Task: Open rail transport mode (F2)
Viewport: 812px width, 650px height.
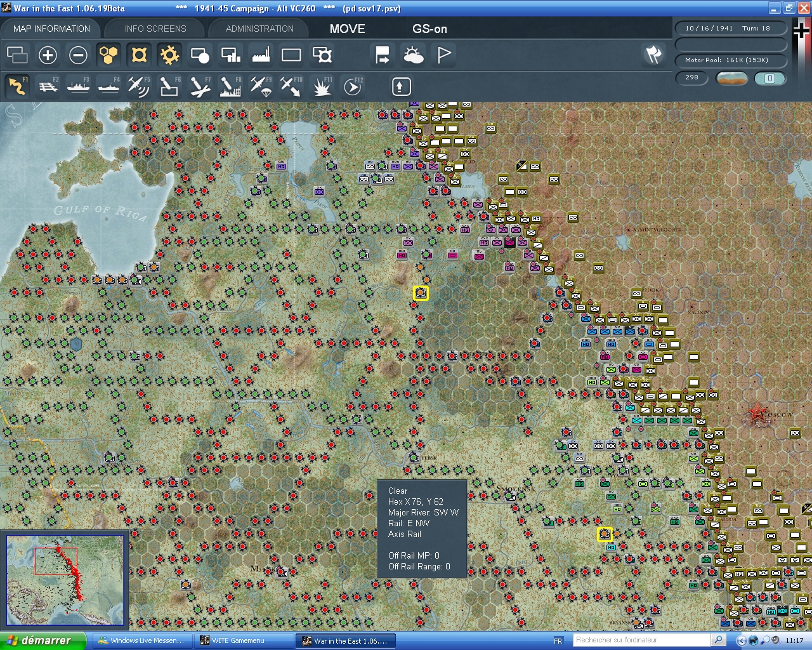Action: point(48,86)
